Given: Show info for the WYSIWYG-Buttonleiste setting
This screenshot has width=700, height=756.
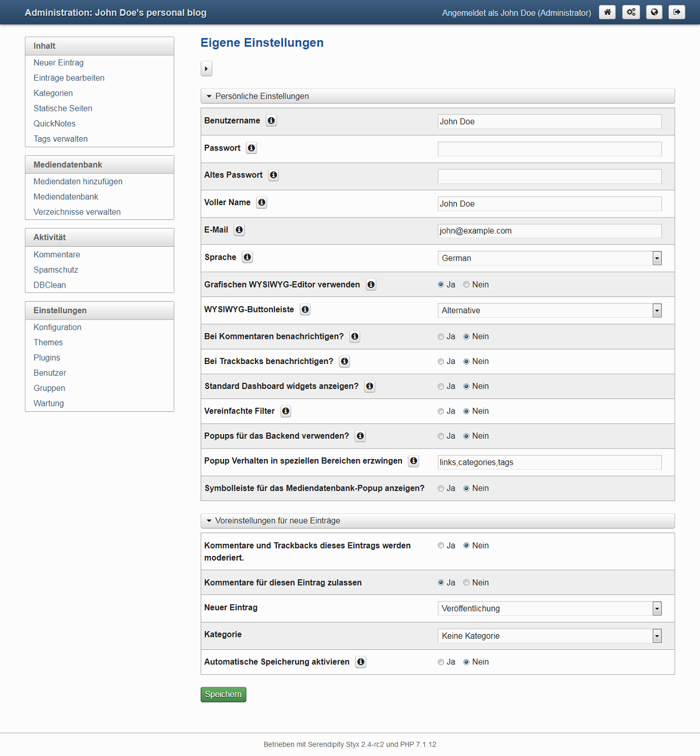Looking at the screenshot, I should 305,310.
